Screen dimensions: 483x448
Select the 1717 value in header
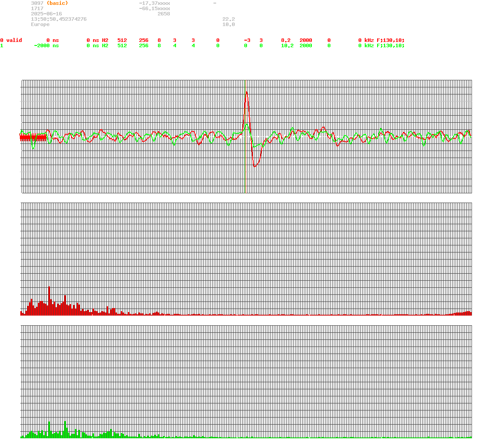point(37,9)
